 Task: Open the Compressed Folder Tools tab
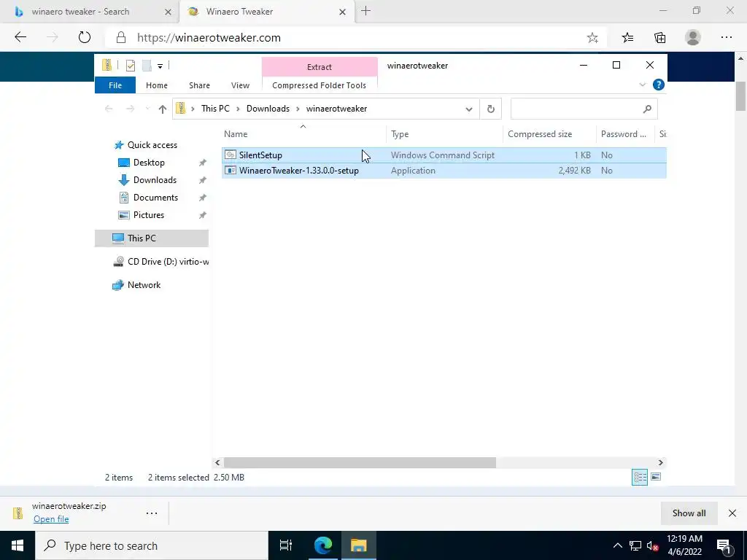click(320, 85)
